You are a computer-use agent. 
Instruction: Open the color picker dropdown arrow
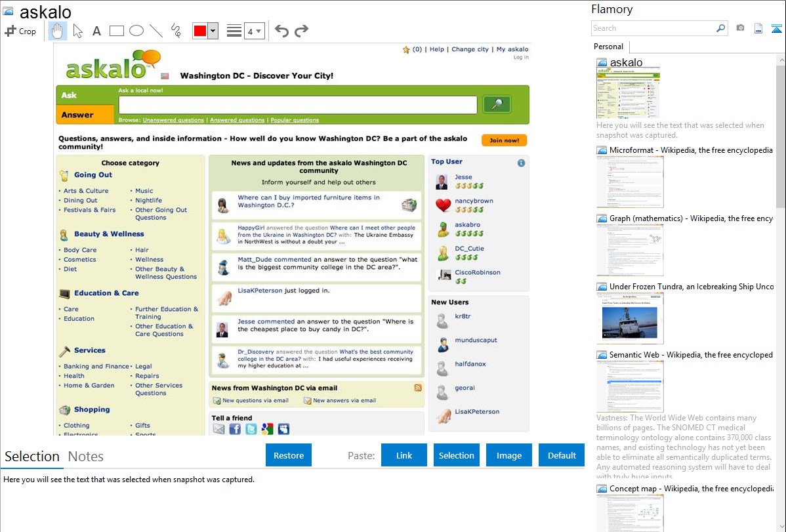pyautogui.click(x=213, y=31)
